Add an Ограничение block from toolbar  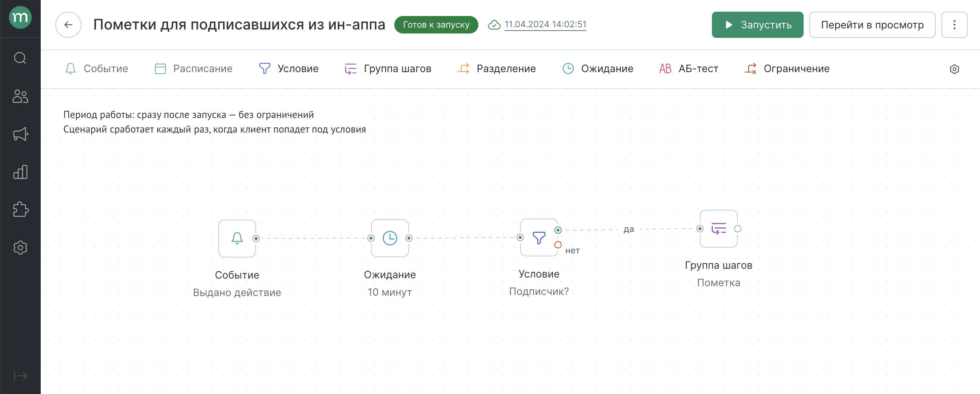coord(787,68)
